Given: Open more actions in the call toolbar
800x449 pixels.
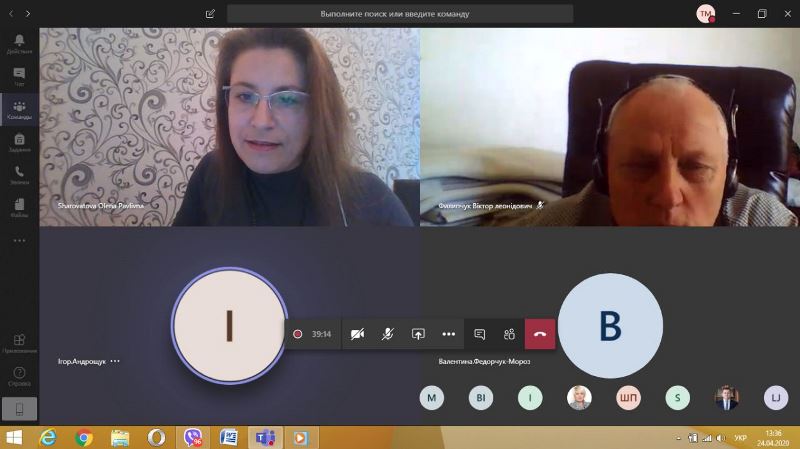Looking at the screenshot, I should [448, 334].
